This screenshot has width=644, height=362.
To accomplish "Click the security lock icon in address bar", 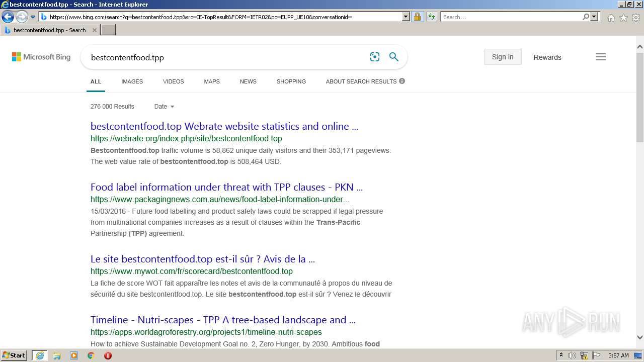I will click(417, 17).
